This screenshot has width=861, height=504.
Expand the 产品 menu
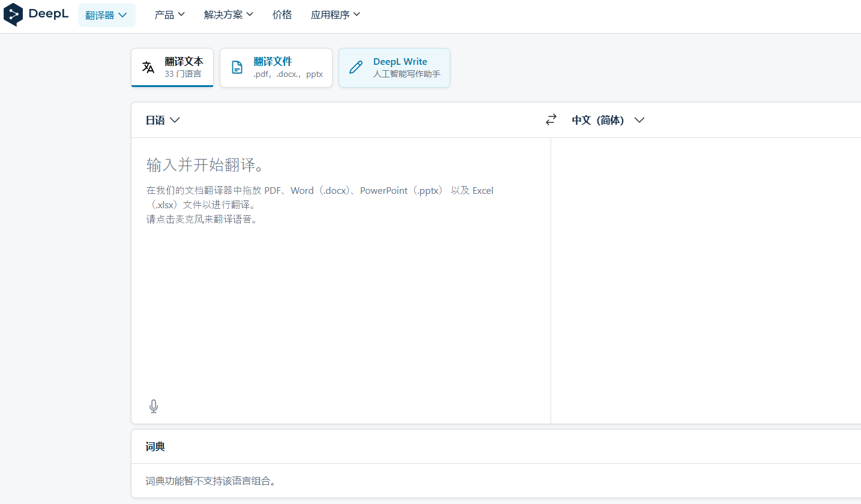(169, 14)
